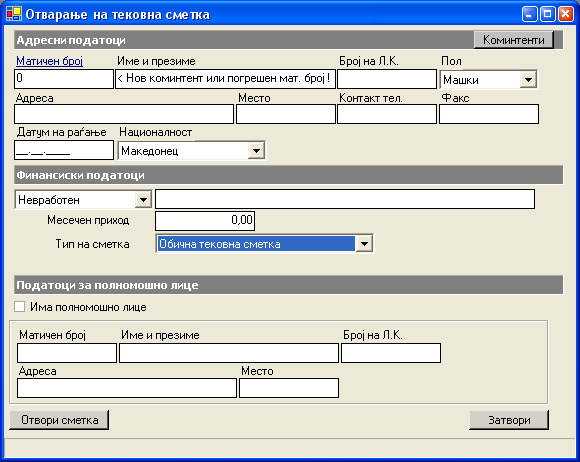Click the Име и презиме field for полномошно лице
Screen dimensions: 580x462
click(x=229, y=353)
